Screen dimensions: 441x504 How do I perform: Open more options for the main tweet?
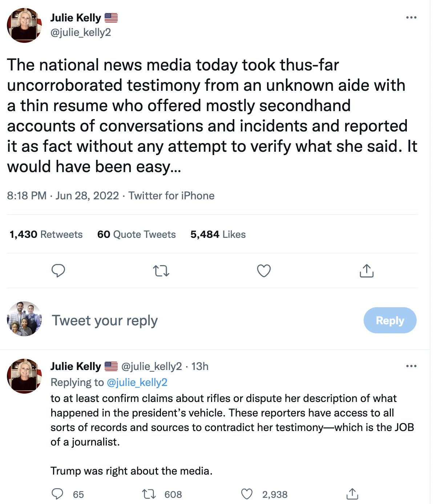(x=411, y=17)
